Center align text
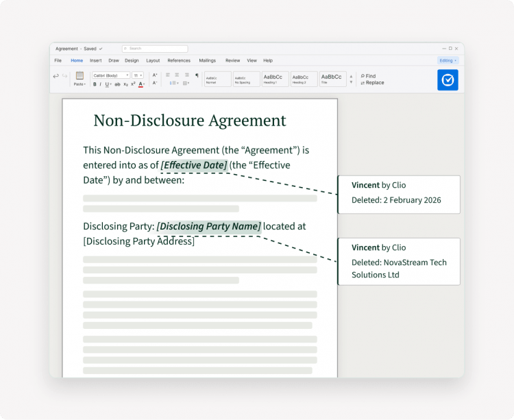 point(177,75)
